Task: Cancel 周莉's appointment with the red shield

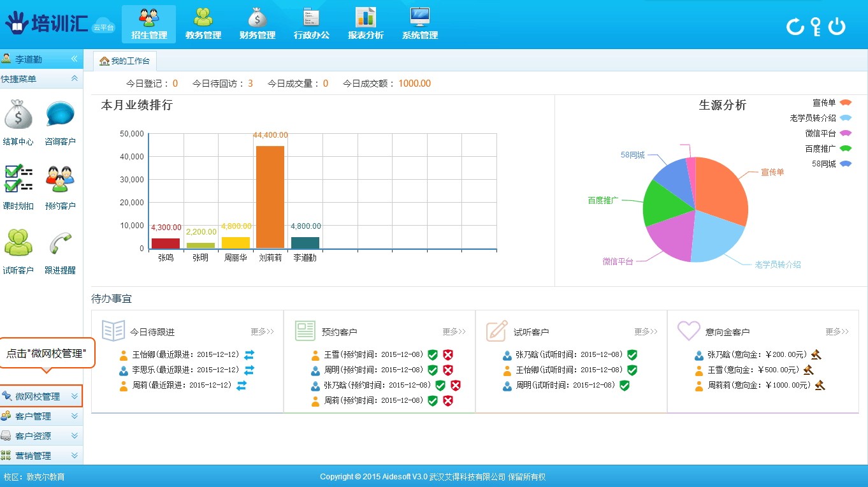Action: tap(448, 400)
